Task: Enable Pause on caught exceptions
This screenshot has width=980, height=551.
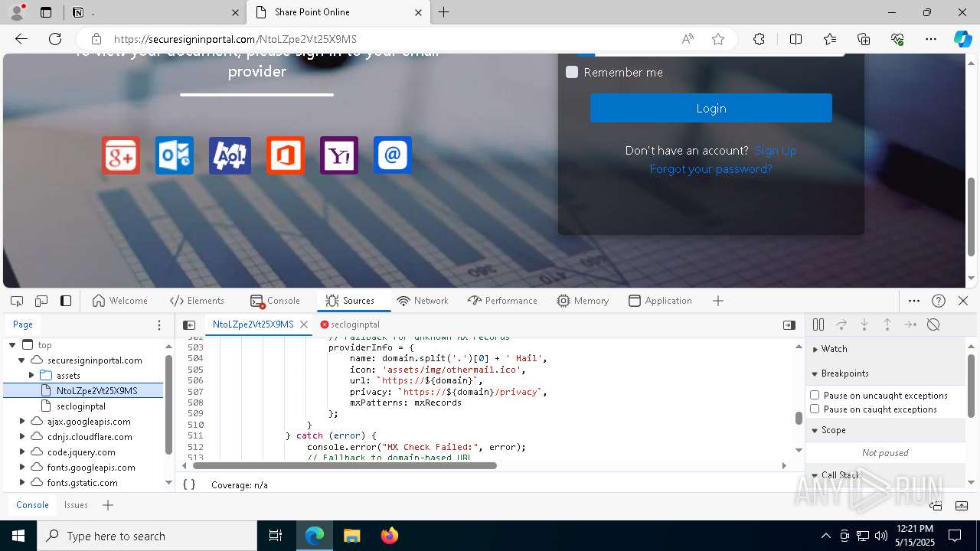Action: [815, 409]
